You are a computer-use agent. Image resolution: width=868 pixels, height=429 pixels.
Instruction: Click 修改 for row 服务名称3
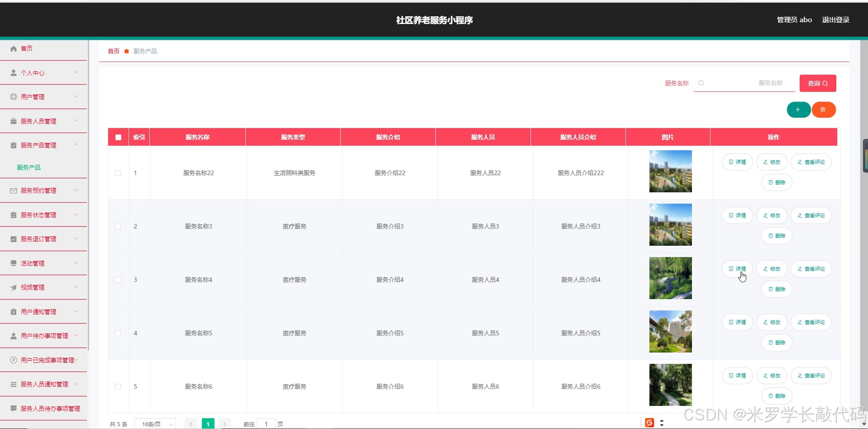(772, 215)
